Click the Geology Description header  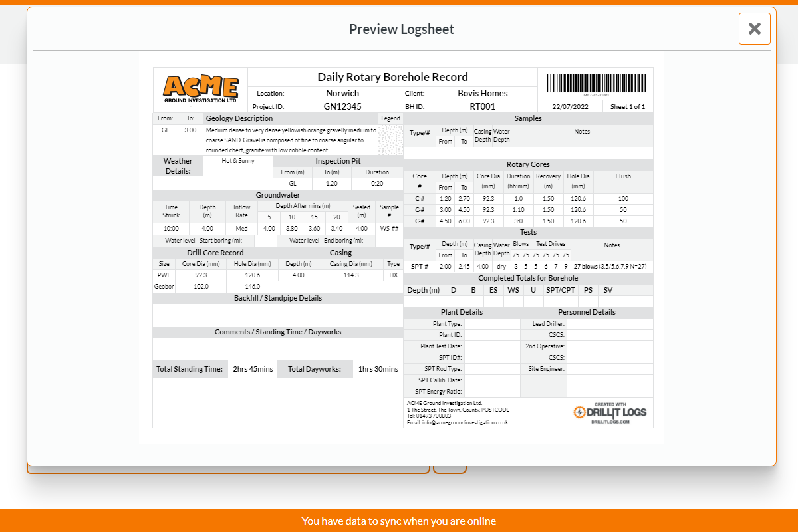pyautogui.click(x=239, y=118)
